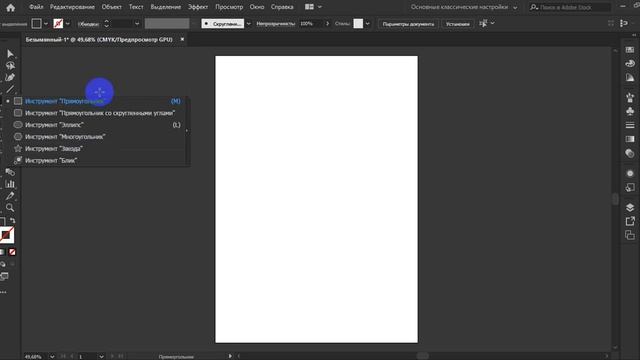Close the Безымянный-1 document tab
Viewport: 640px width, 360px height.
click(182, 39)
